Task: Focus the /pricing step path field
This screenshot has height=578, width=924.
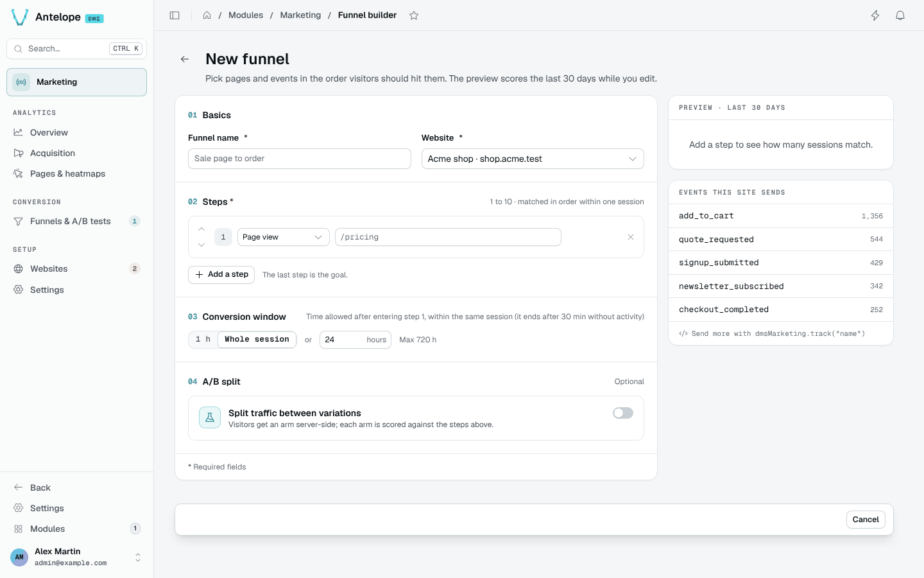Action: (448, 237)
